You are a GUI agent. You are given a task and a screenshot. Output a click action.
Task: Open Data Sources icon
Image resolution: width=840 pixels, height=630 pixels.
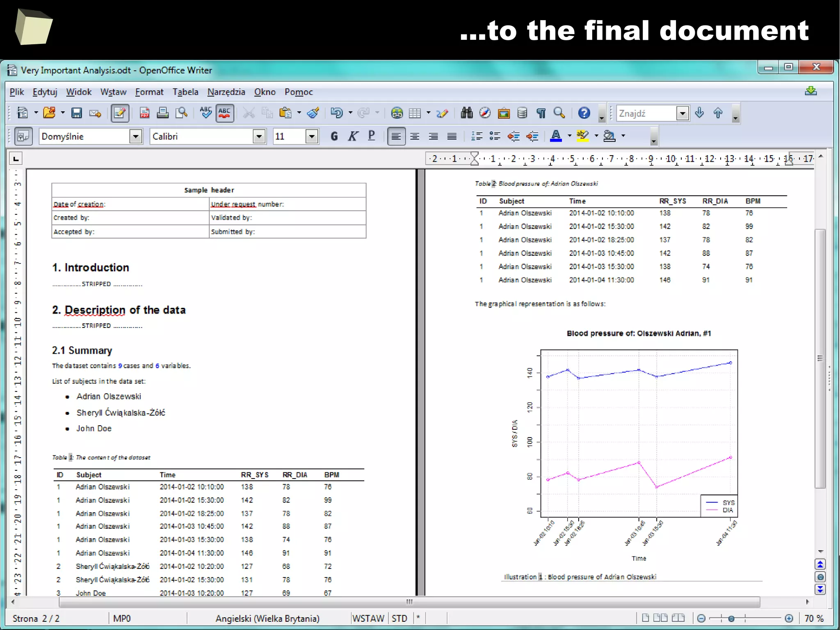tap(522, 113)
